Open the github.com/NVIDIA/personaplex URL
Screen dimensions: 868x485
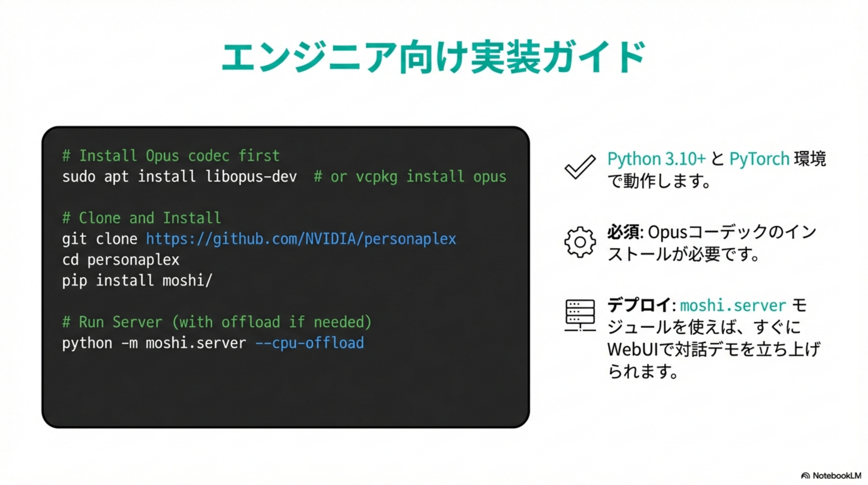click(301, 239)
